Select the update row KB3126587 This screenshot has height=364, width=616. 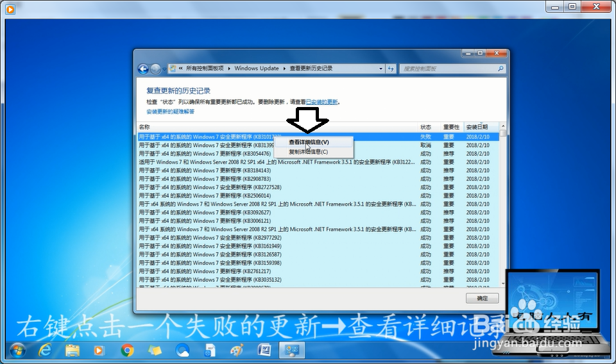[318, 254]
